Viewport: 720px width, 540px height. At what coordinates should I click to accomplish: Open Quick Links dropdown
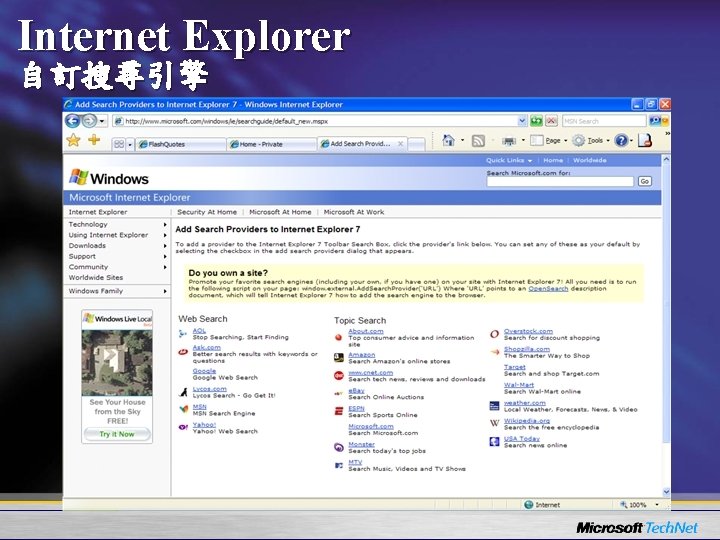[509, 160]
